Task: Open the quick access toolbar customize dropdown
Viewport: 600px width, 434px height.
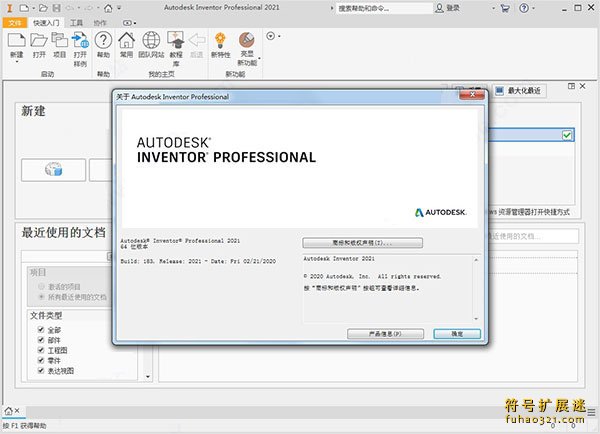Action: pyautogui.click(x=119, y=8)
